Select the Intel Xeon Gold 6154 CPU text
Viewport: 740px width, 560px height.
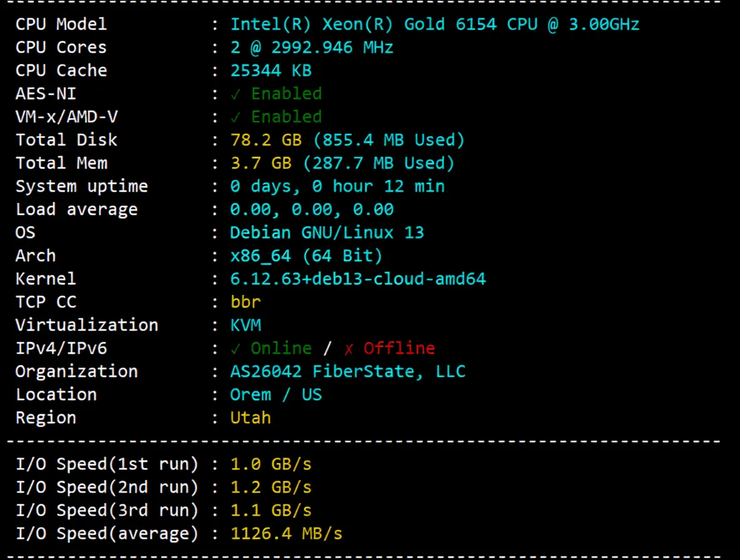click(435, 24)
